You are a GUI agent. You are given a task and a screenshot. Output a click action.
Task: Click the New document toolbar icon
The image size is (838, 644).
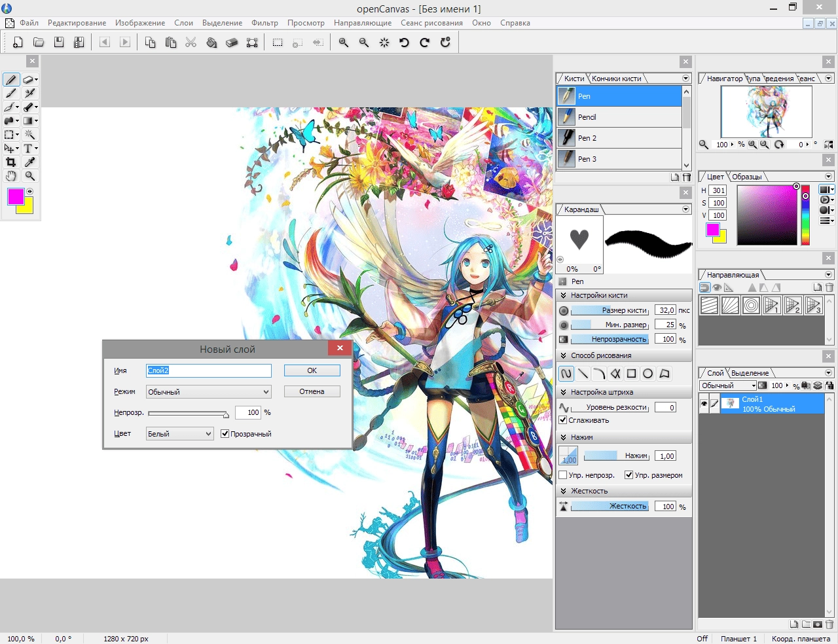[x=18, y=43]
